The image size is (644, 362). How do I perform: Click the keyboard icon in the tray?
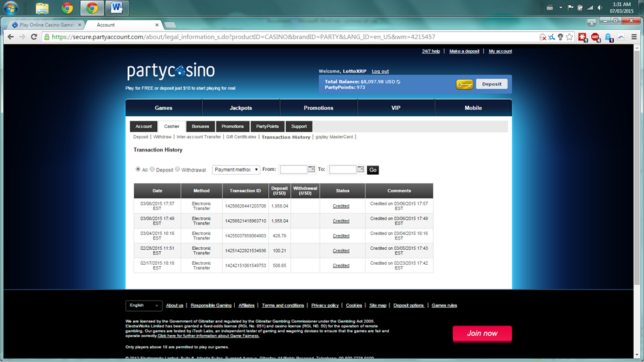[x=549, y=7]
